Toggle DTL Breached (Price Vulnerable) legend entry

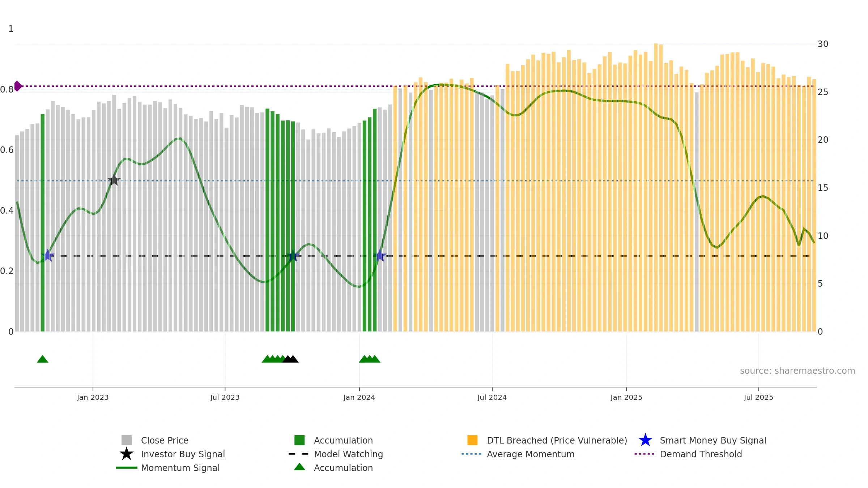point(547,440)
